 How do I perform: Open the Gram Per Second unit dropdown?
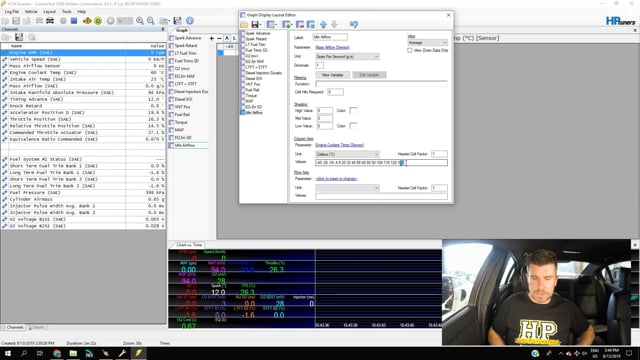347,57
